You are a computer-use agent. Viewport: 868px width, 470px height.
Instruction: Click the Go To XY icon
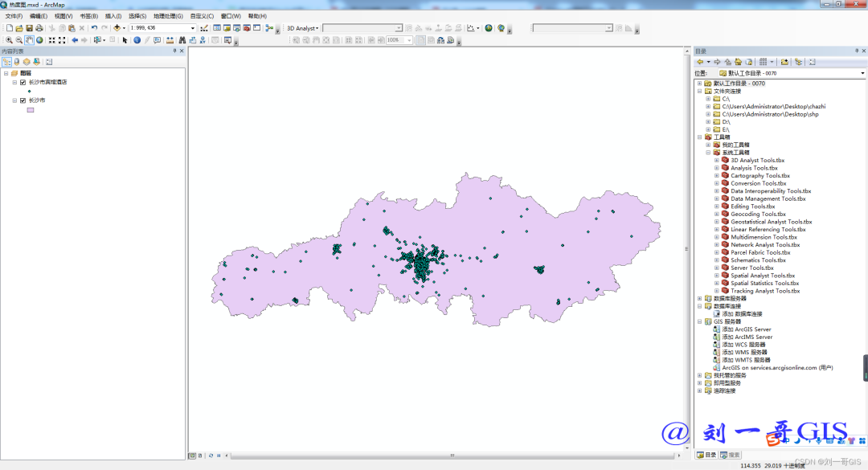(x=203, y=40)
